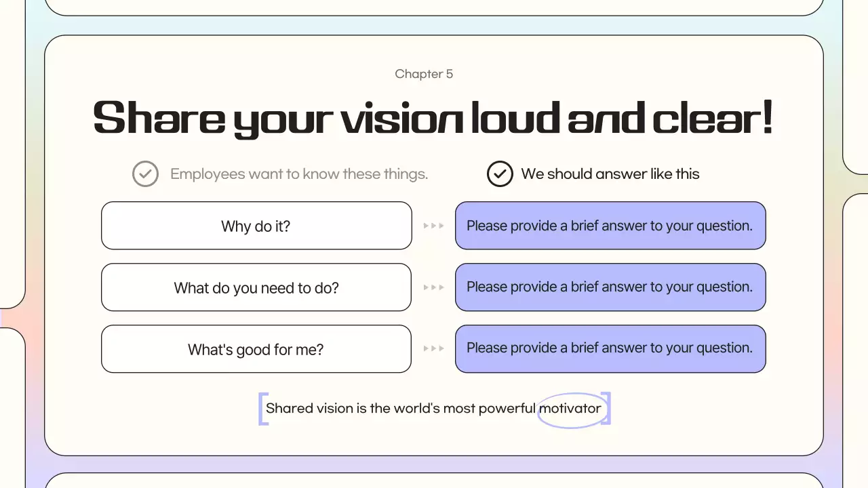Select the purple answer box for 'Why do it?'
This screenshot has height=488, width=868.
coord(610,226)
